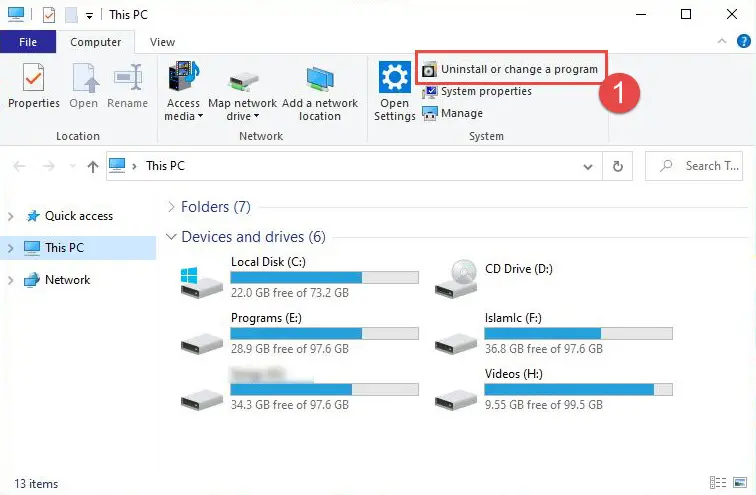Expand the Folders (7) group

pyautogui.click(x=171, y=207)
